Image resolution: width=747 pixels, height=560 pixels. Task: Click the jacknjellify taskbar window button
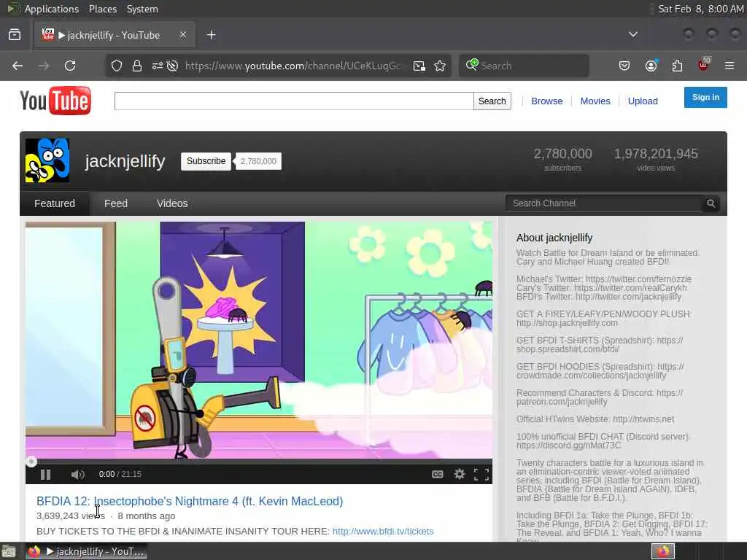coord(86,551)
